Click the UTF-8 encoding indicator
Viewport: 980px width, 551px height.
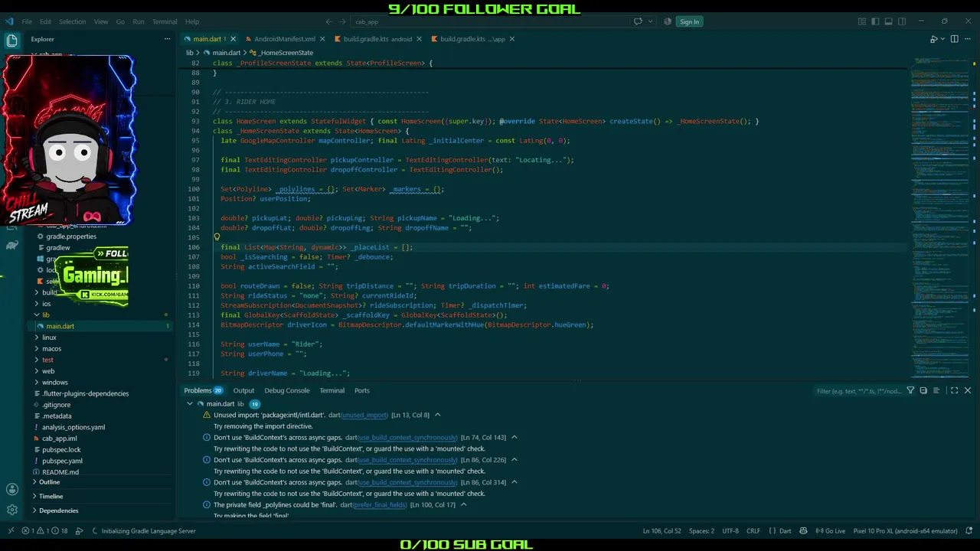730,530
